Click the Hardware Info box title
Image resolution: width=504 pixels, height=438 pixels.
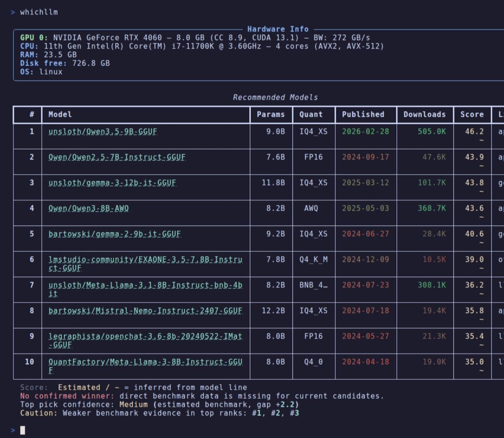[278, 29]
